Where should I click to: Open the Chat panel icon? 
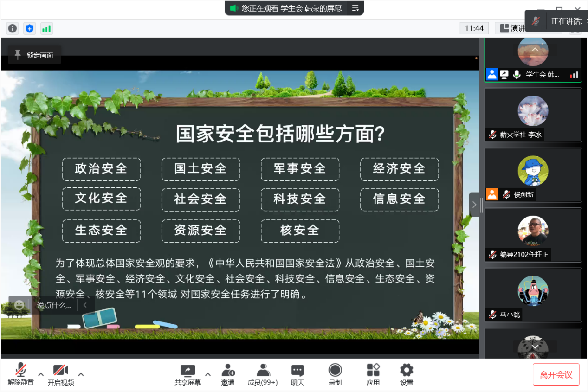pos(297,374)
